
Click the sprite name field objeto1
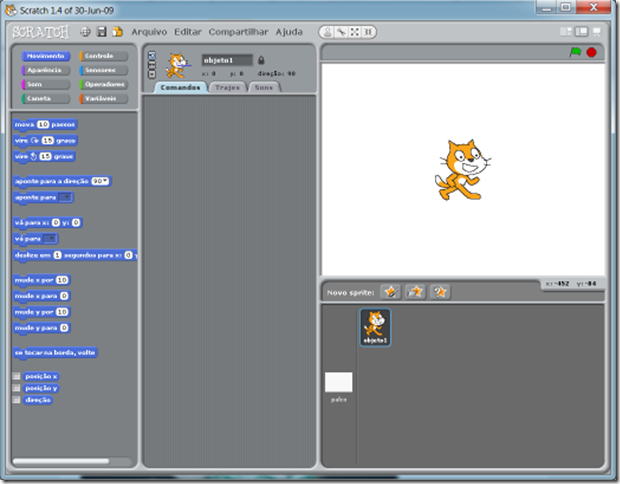227,60
